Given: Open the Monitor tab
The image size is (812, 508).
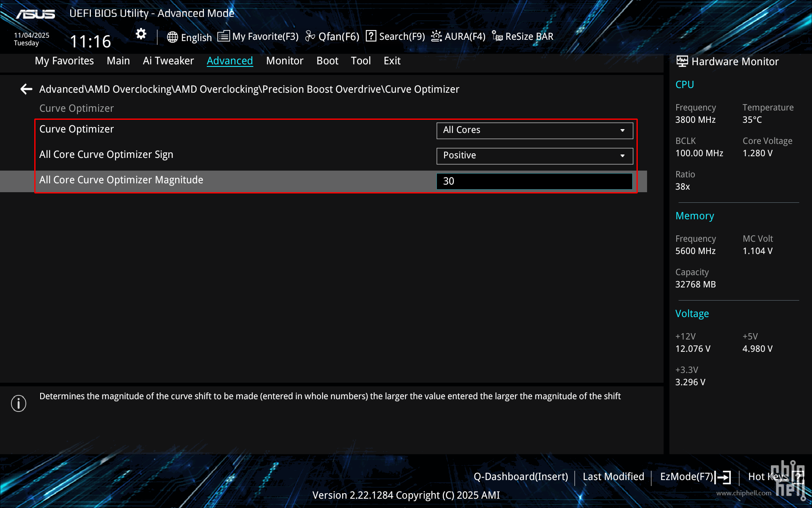Looking at the screenshot, I should coord(285,61).
